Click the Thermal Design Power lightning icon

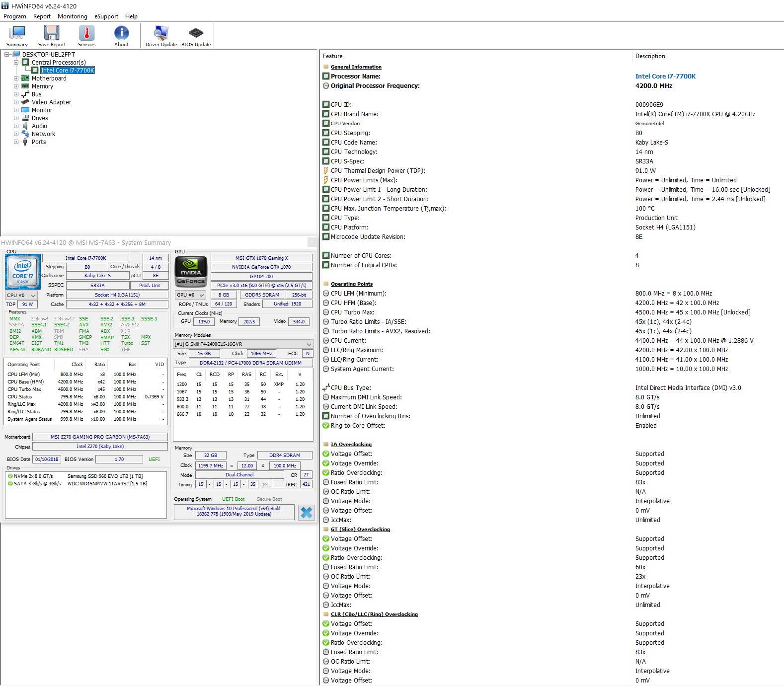pyautogui.click(x=326, y=170)
